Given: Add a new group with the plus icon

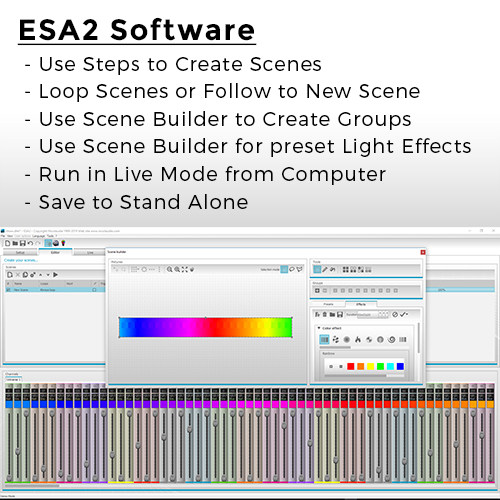Looking at the screenshot, I should click(317, 291).
